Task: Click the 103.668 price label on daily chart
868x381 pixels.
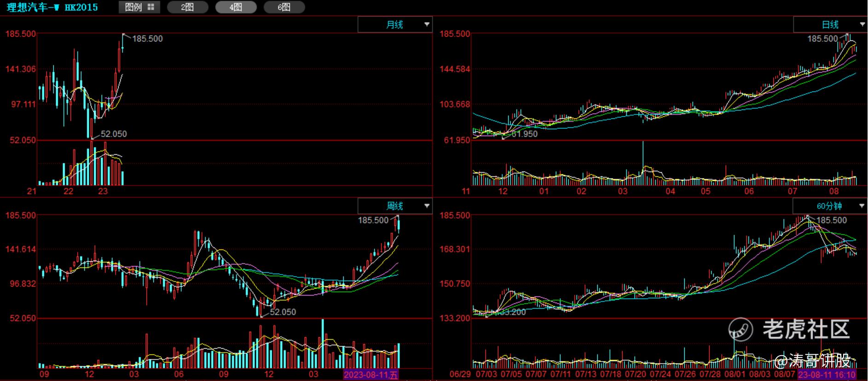Action: point(455,104)
